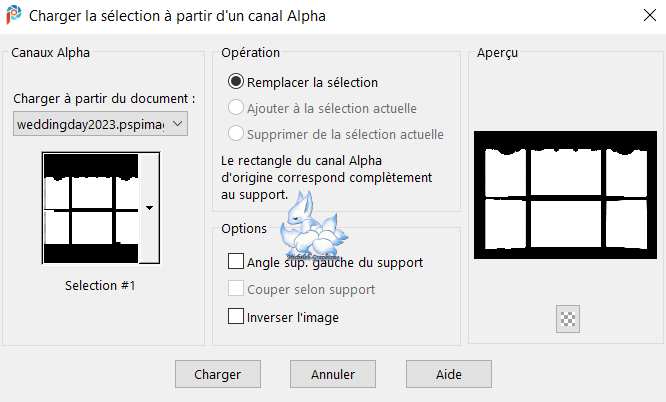Click the Aperçu selection preview image
Image resolution: width=666 pixels, height=402 pixels.
pos(565,195)
